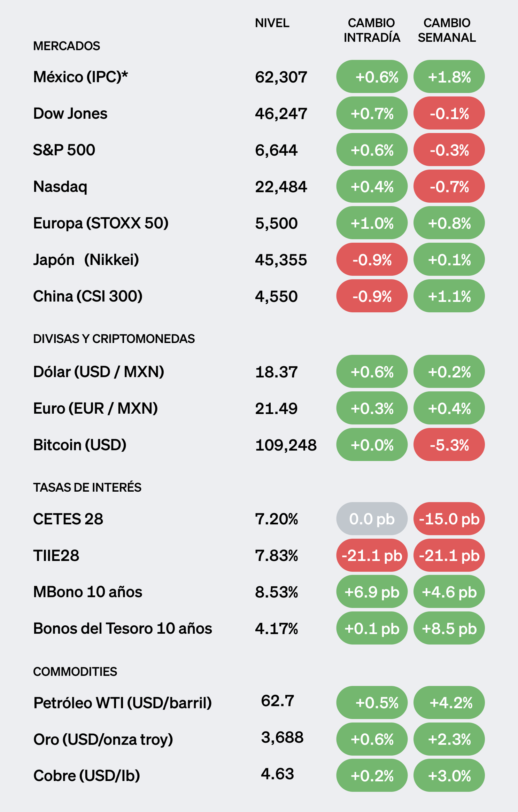Click the Japón (Nikkei) intraday -0.9% badge
The width and height of the screenshot is (518, 812).
[372, 259]
